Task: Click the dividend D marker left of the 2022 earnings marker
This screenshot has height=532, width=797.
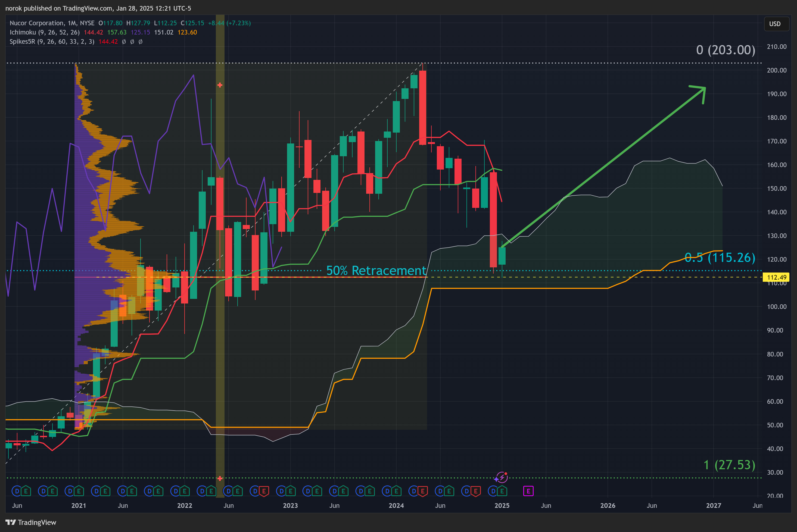Action: (176, 491)
